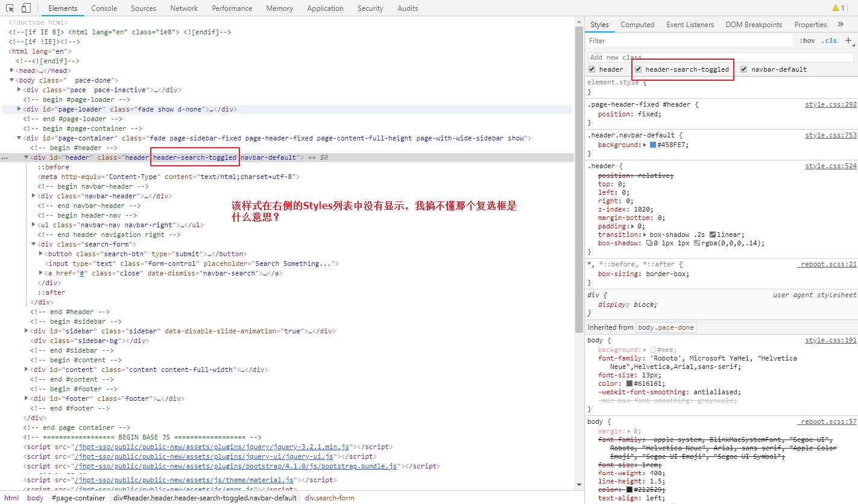The height and width of the screenshot is (504, 858).
Task: Select the div.search-form breadcrumb item
Action: click(330, 498)
